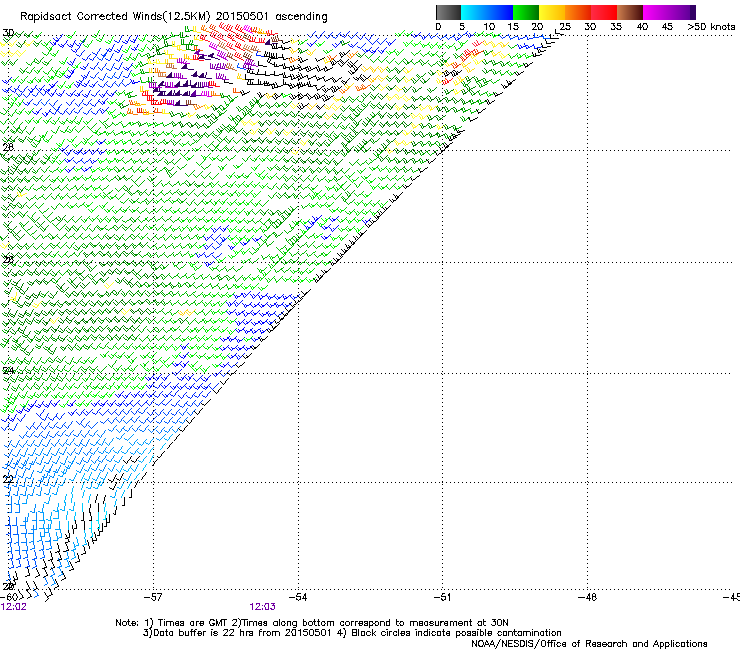The image size is (740, 650).
Task: Click the '>50 knots' legend label
Action: coord(711,27)
